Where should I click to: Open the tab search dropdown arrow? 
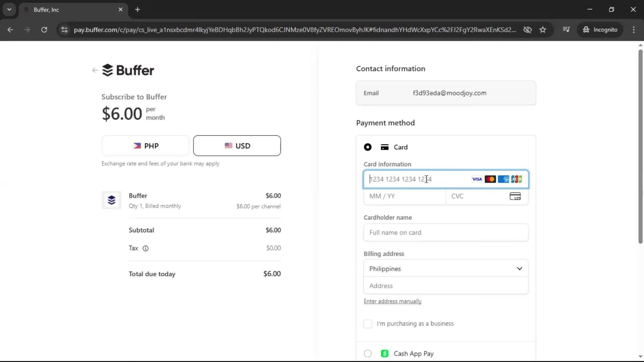9,9
